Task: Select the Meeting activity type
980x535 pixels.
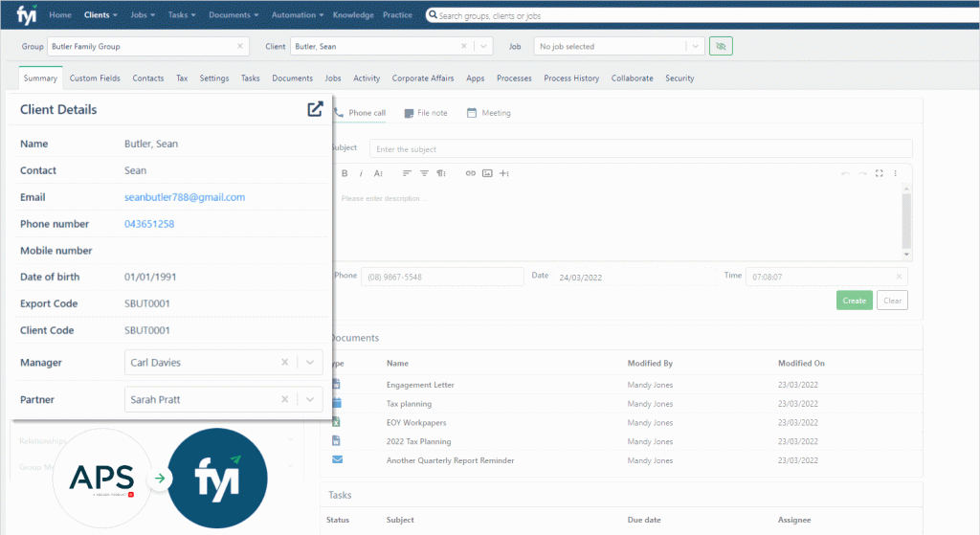Action: click(x=489, y=113)
